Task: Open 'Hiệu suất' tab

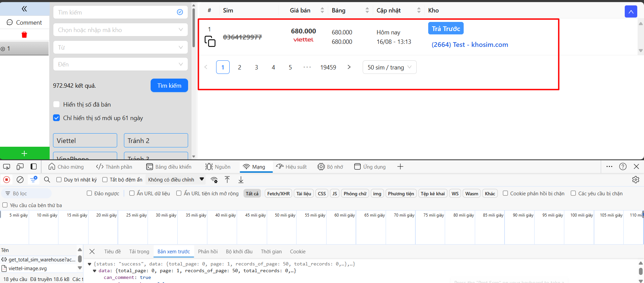Action: pos(291,167)
